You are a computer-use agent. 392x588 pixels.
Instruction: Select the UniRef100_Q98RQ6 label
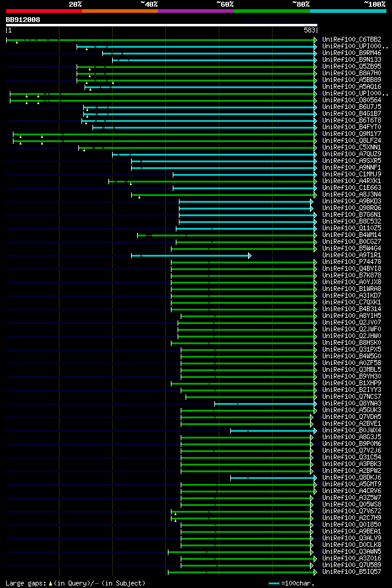tap(352, 208)
